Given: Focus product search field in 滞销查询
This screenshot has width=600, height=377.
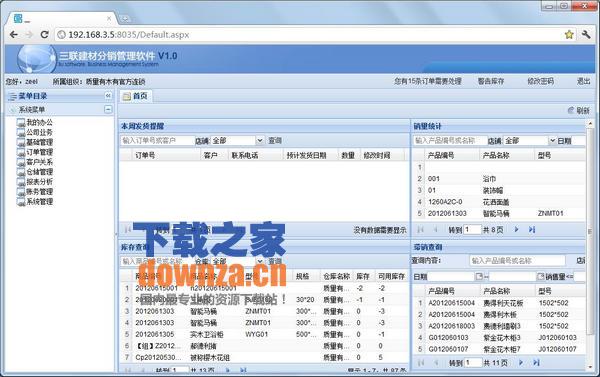Looking at the screenshot, I should point(517,261).
